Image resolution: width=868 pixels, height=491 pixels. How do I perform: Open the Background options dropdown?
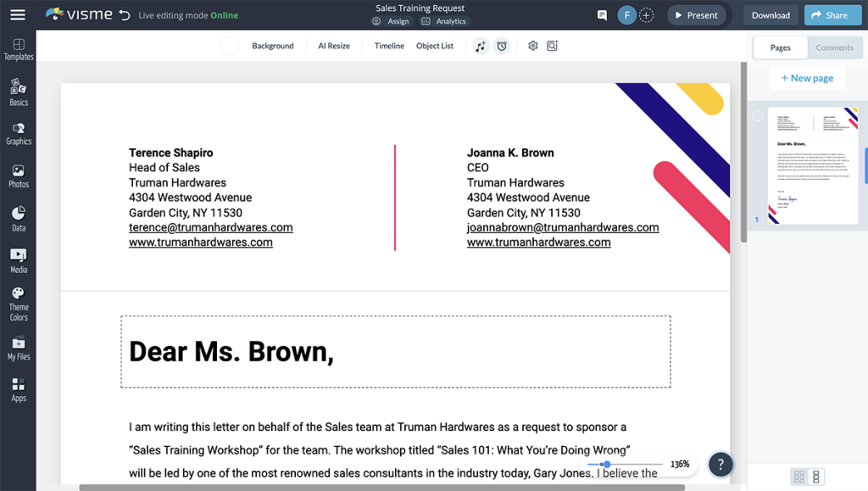click(272, 46)
